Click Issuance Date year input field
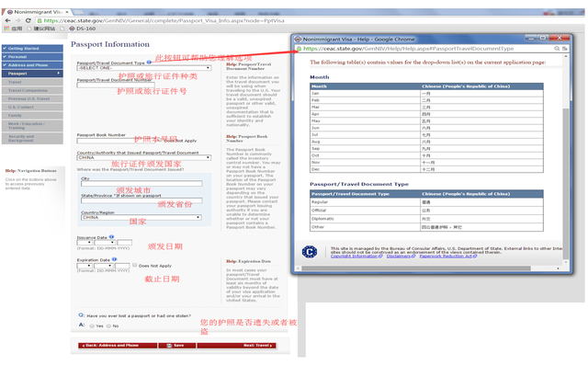Image resolution: width=588 pixels, height=365 pixels. pyautogui.click(x=125, y=243)
